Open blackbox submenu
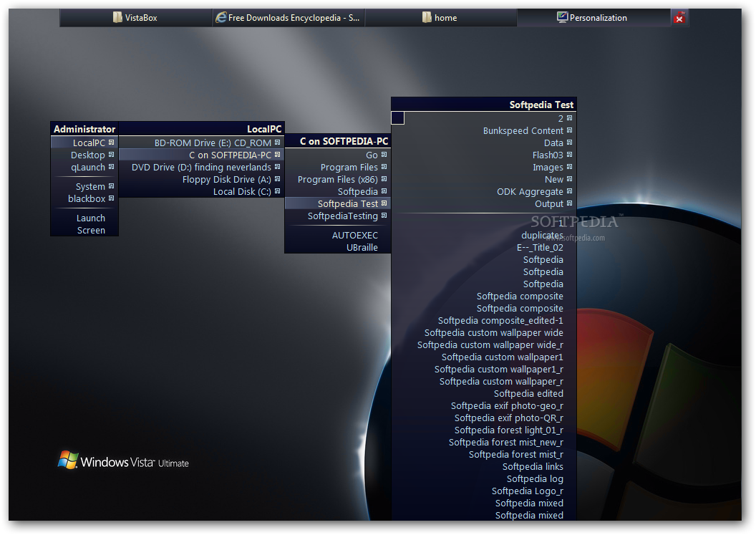756x535 pixels. (84, 198)
